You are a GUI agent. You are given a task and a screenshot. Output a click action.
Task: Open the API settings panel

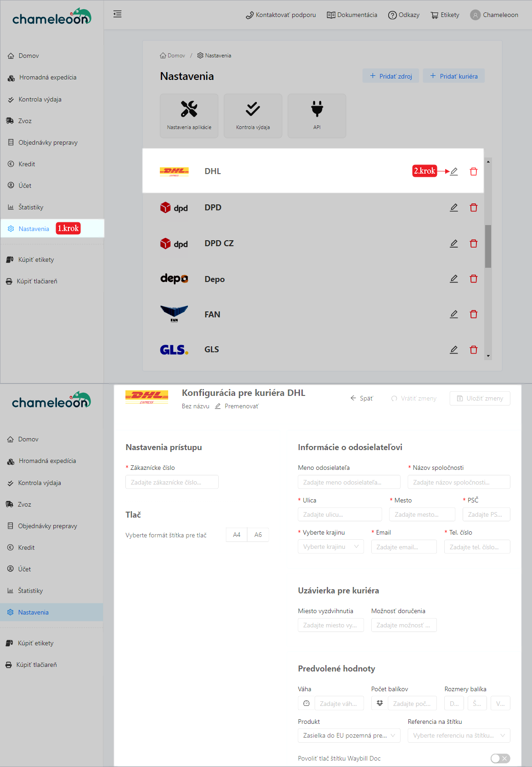click(x=317, y=115)
